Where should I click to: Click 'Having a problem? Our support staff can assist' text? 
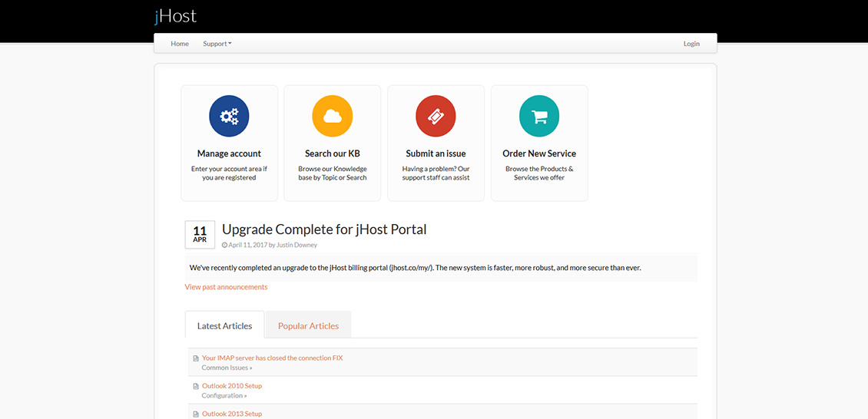(436, 173)
